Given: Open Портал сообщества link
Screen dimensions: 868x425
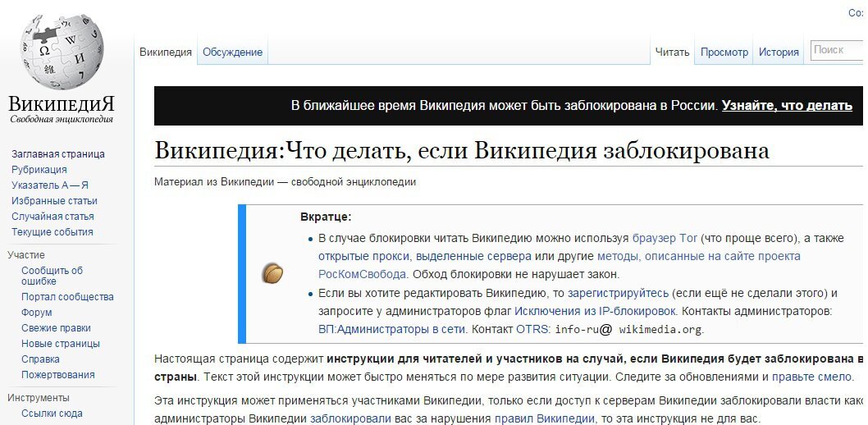Looking at the screenshot, I should click(x=67, y=297).
